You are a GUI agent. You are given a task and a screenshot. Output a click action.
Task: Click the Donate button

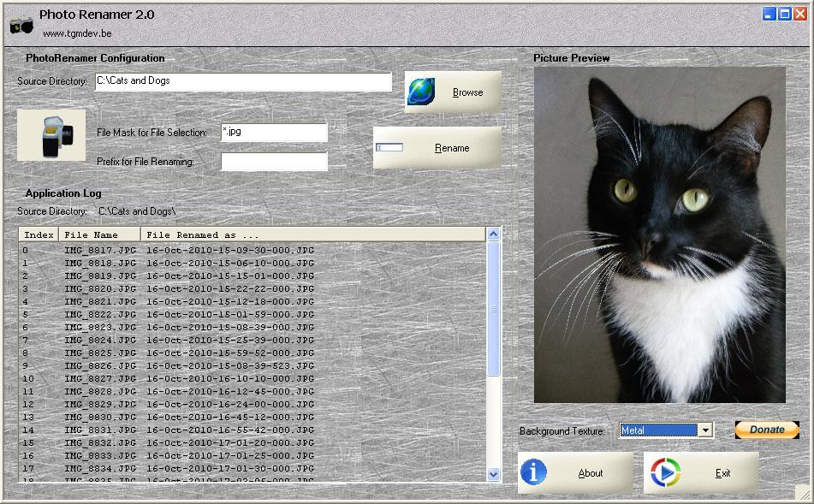(767, 430)
